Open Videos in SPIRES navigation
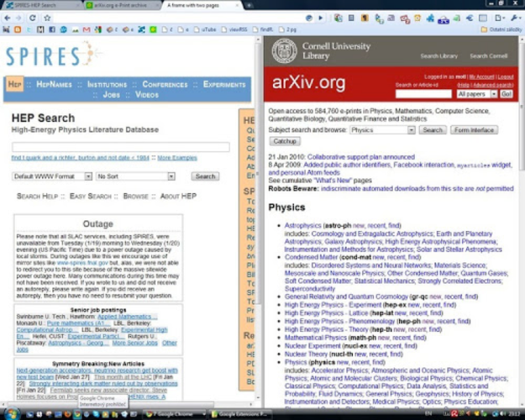The height and width of the screenshot is (420, 525). coord(147,94)
